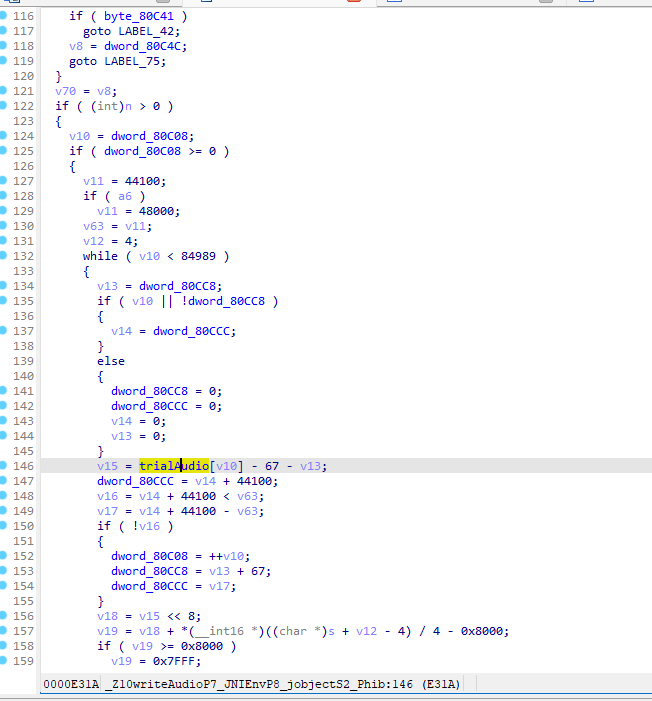
Task: Click the while keyword on line 132
Action: [x=100, y=256]
